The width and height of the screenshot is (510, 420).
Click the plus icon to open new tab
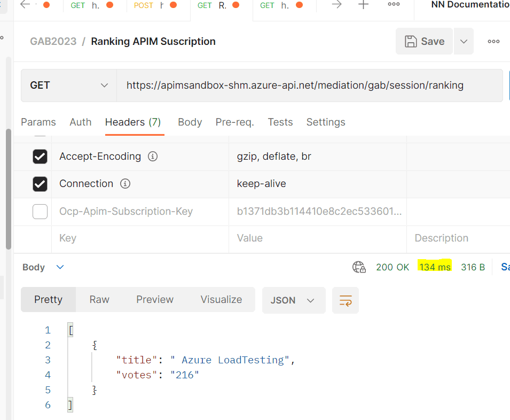pyautogui.click(x=363, y=5)
